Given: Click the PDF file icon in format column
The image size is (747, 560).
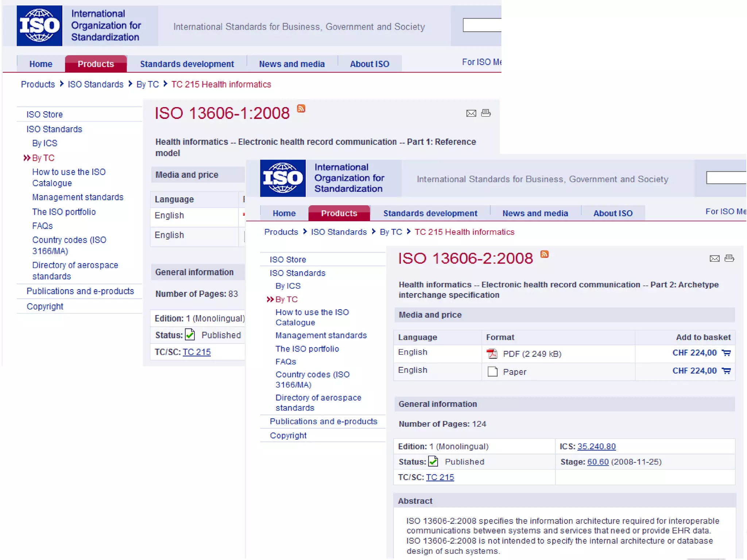Looking at the screenshot, I should pos(492,354).
